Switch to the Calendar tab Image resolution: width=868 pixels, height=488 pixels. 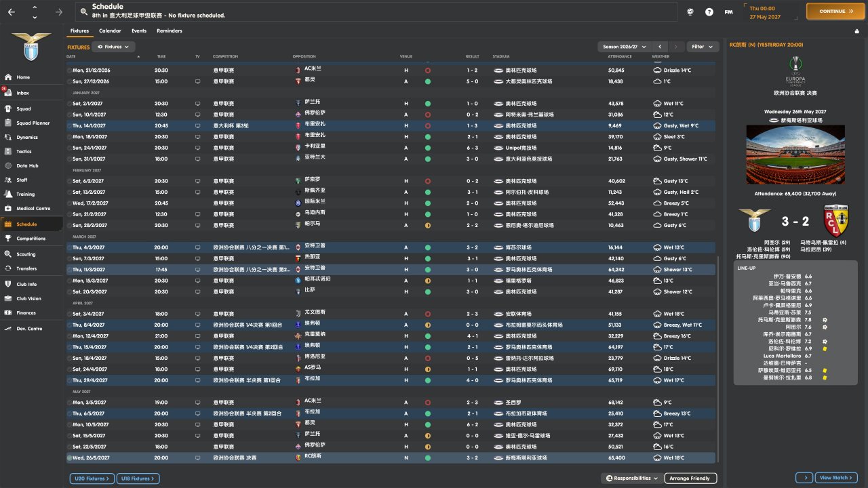click(110, 30)
